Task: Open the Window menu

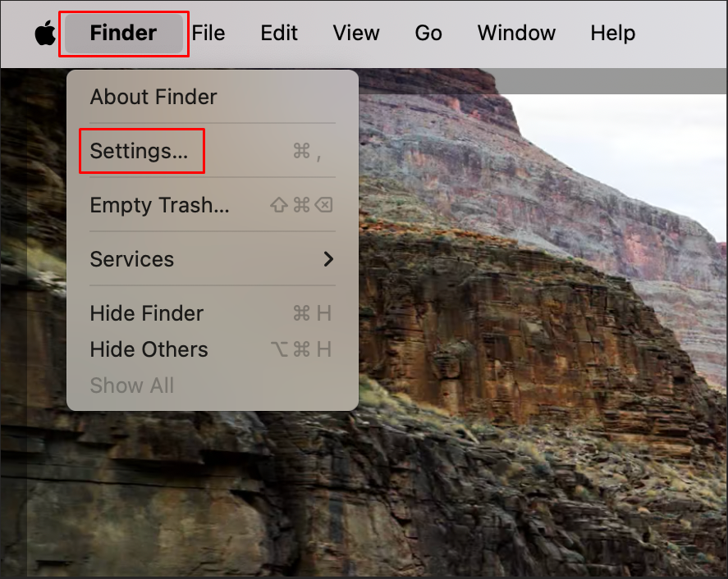Action: point(516,33)
